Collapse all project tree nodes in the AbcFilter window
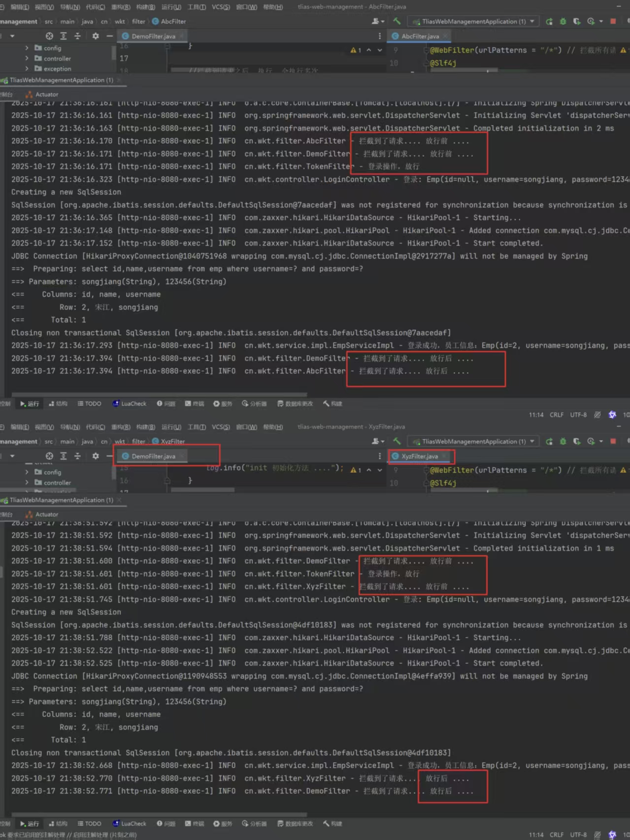The height and width of the screenshot is (840, 630). [77, 36]
